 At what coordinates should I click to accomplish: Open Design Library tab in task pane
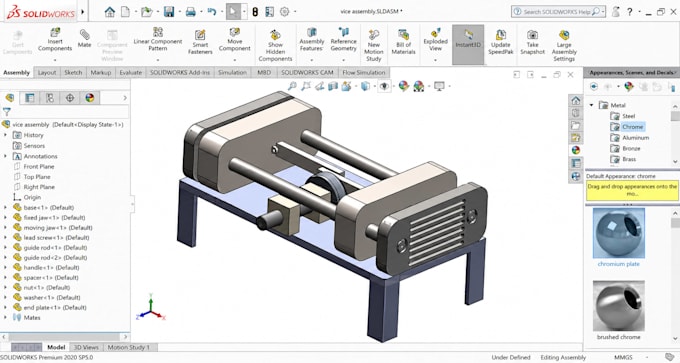click(575, 113)
